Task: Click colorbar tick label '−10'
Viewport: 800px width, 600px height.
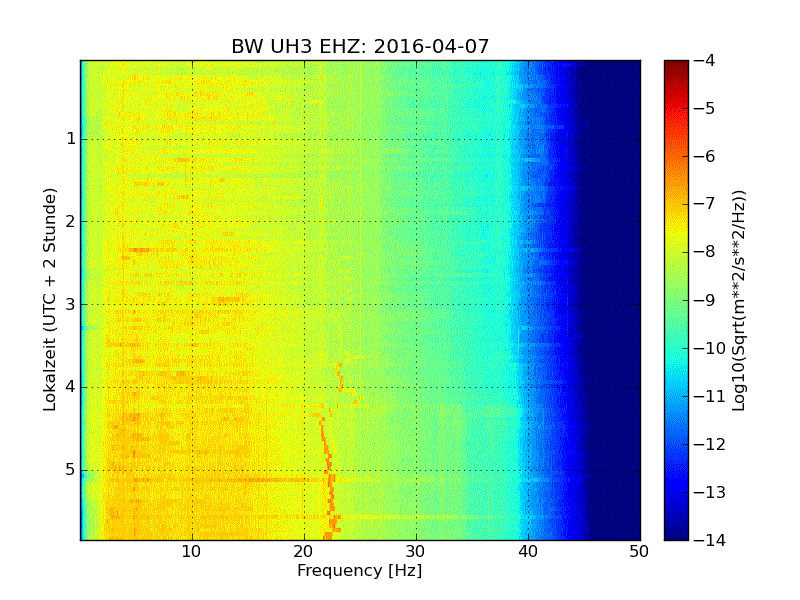Action: [710, 348]
